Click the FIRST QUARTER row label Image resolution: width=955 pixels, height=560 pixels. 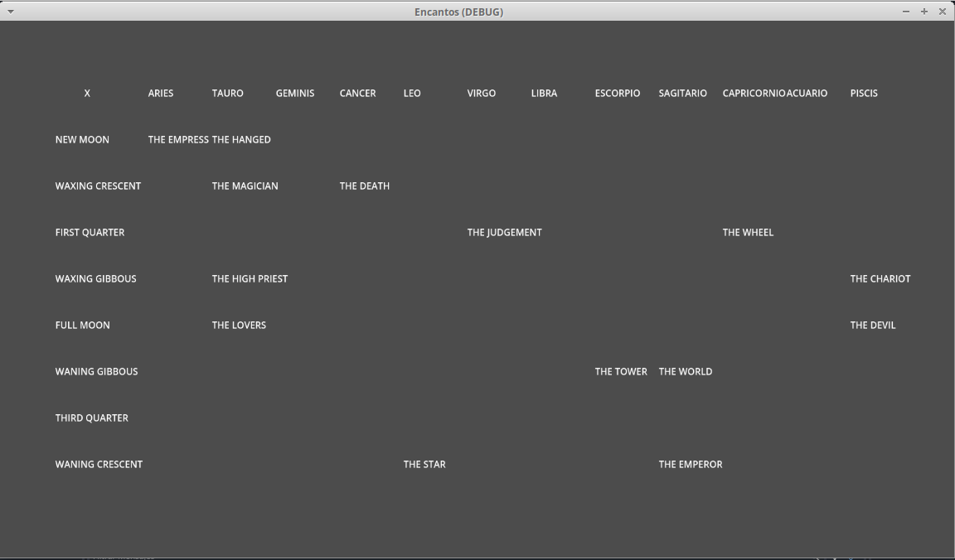point(90,232)
